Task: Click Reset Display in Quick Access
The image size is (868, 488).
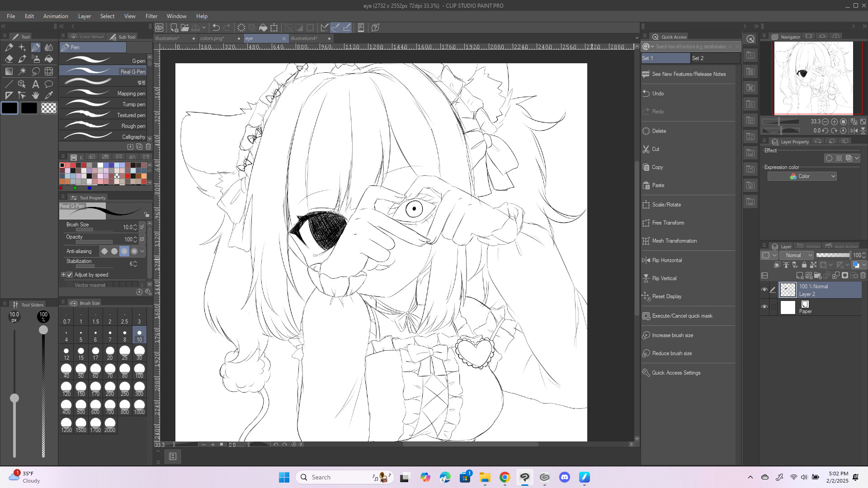Action: tap(688, 296)
